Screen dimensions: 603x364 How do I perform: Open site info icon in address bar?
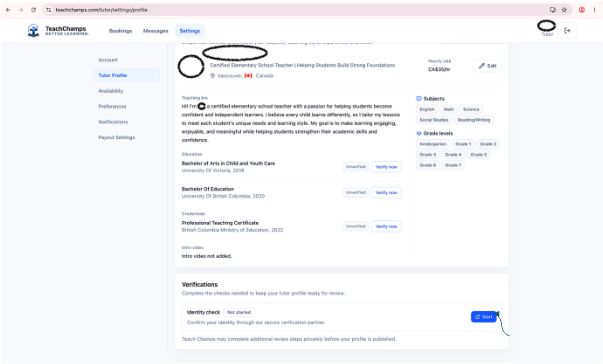click(x=48, y=10)
